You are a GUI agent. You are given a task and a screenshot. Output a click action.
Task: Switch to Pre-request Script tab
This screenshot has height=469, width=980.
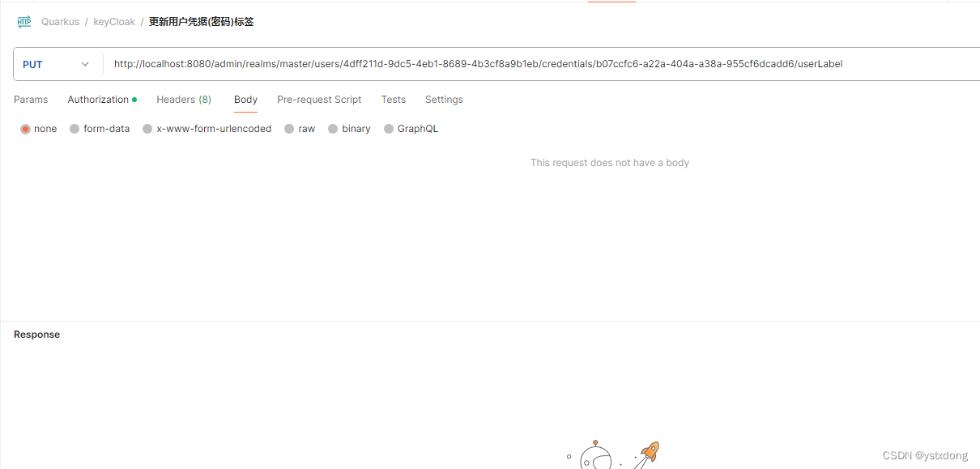319,100
